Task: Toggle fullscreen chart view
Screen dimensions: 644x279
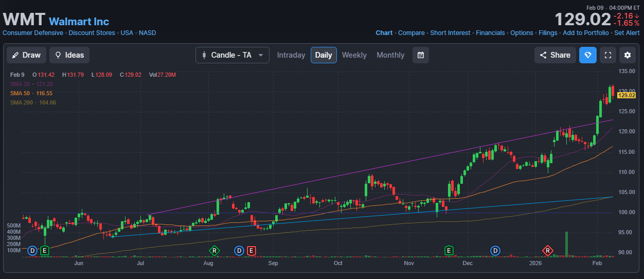Action: tap(608, 55)
